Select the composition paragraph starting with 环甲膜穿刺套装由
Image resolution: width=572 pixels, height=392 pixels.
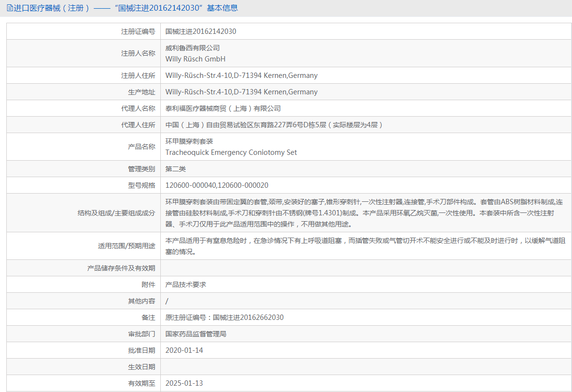click(x=364, y=213)
